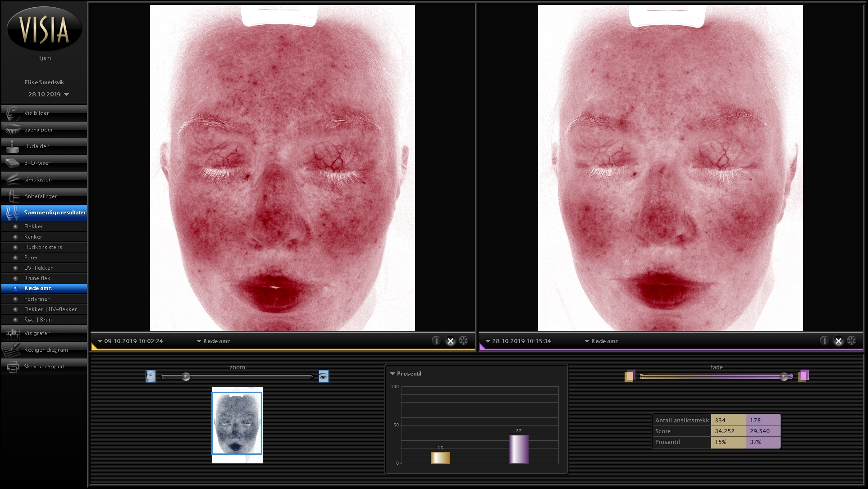Click the gold 15 percentile bar
Image resolution: width=868 pixels, height=489 pixels.
[440, 458]
